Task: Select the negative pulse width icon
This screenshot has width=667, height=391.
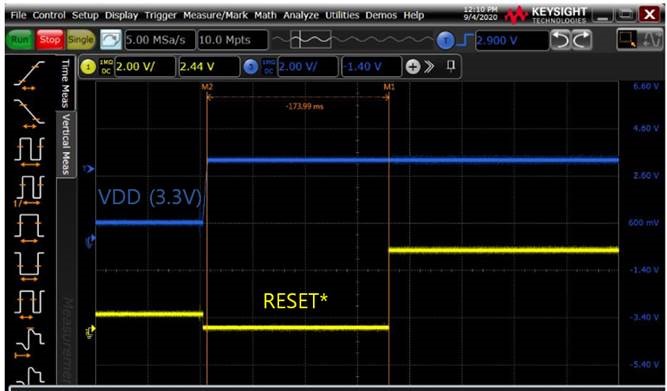Action: (x=29, y=266)
